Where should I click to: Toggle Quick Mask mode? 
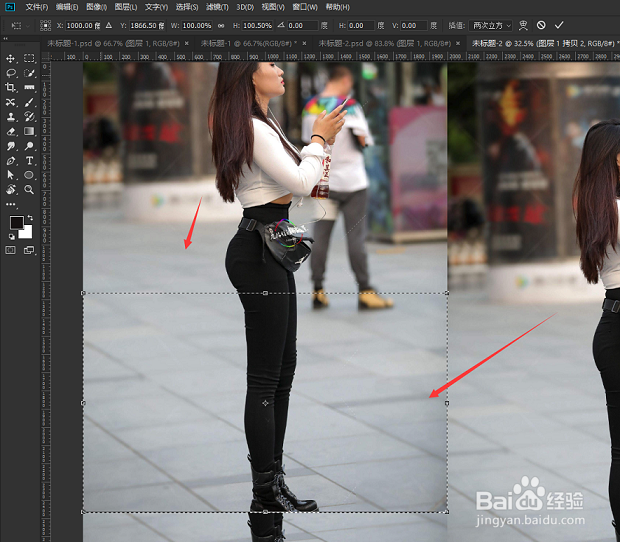click(11, 250)
